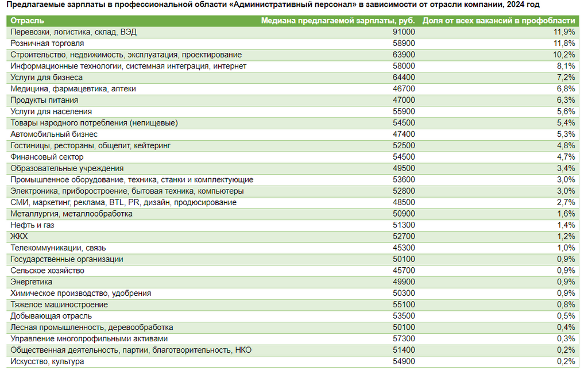Click the 'Добывающая отрасль' cell
This screenshot has width=588, height=370.
tap(51, 316)
